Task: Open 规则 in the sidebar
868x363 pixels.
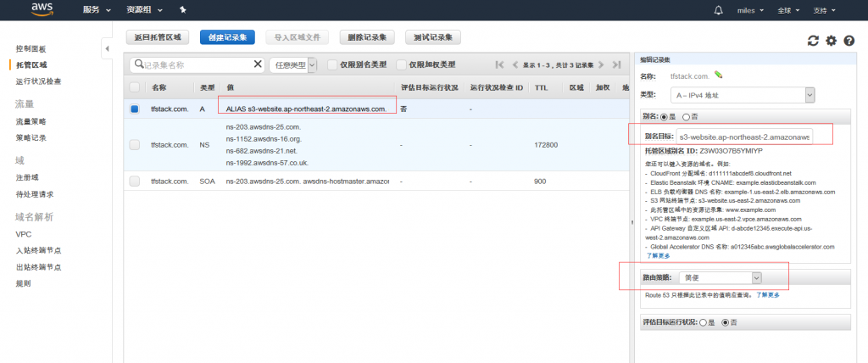Action: (x=23, y=284)
